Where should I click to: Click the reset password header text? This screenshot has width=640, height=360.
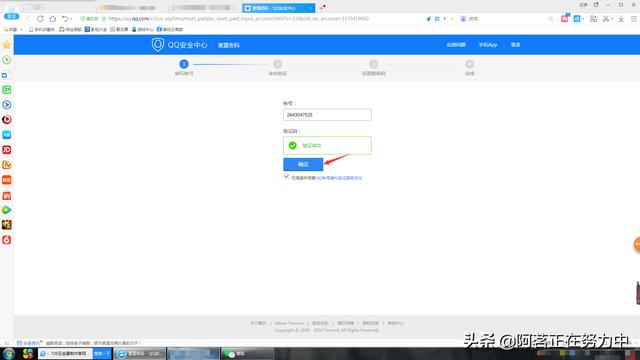[229, 45]
